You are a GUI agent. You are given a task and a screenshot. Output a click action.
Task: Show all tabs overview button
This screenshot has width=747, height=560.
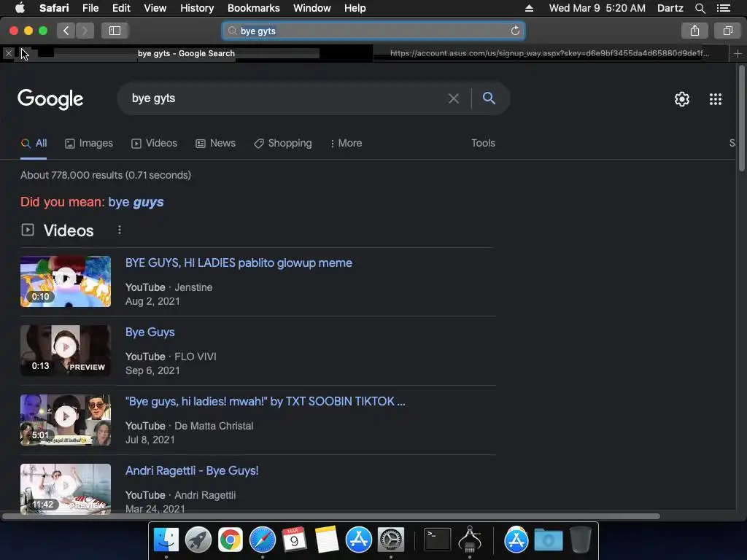pos(727,31)
